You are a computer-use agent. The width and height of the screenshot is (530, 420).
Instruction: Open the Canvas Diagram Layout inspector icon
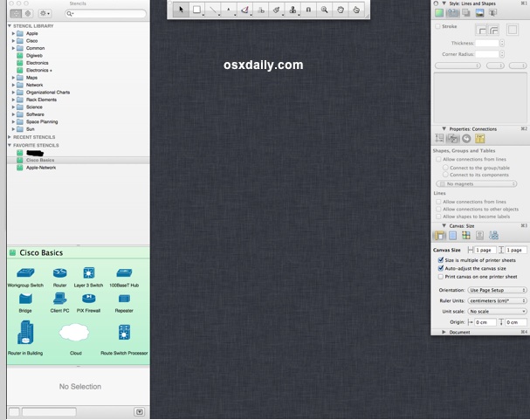(x=493, y=235)
